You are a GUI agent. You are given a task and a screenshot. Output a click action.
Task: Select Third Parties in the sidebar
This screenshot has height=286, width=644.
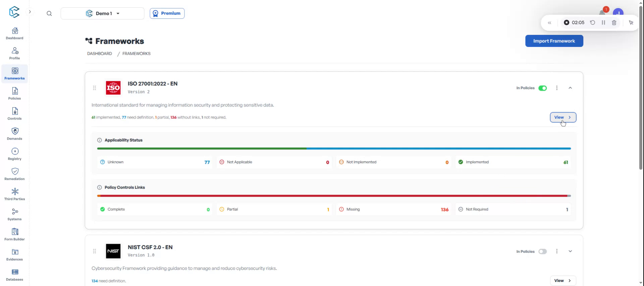click(x=15, y=194)
